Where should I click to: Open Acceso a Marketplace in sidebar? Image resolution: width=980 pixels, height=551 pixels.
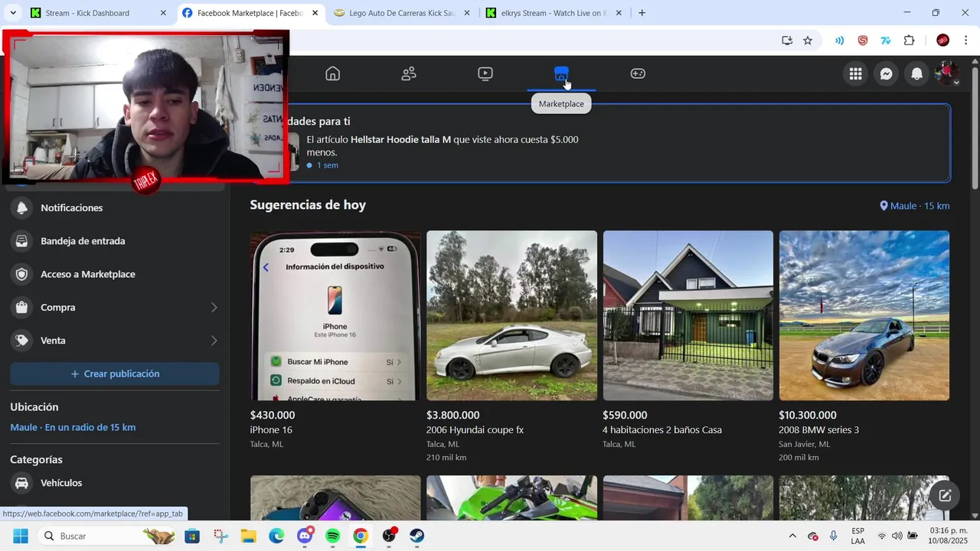[x=115, y=274]
